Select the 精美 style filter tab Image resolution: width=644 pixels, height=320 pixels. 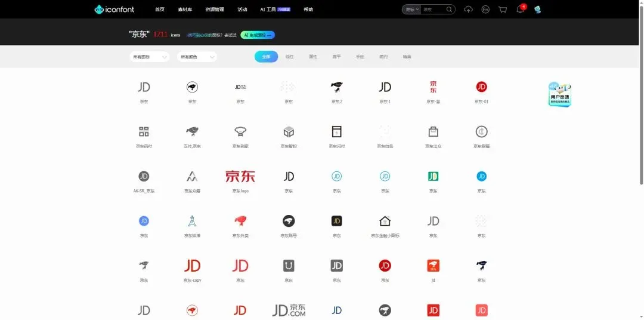pos(407,57)
